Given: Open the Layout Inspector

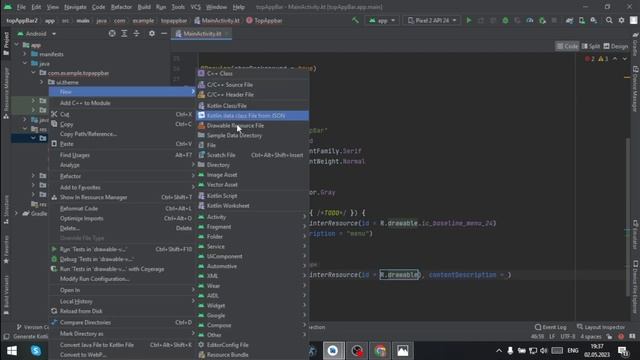Looking at the screenshot, I should (x=601, y=327).
